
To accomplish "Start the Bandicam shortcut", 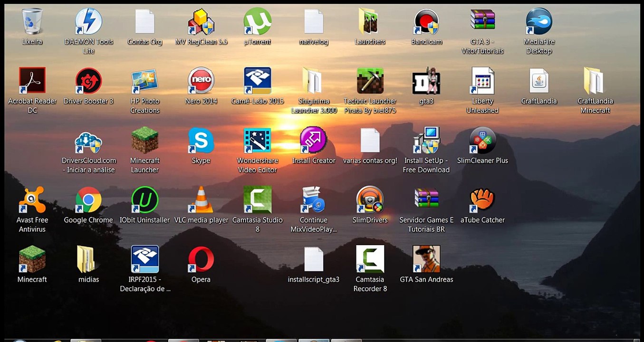I will 426,21.
